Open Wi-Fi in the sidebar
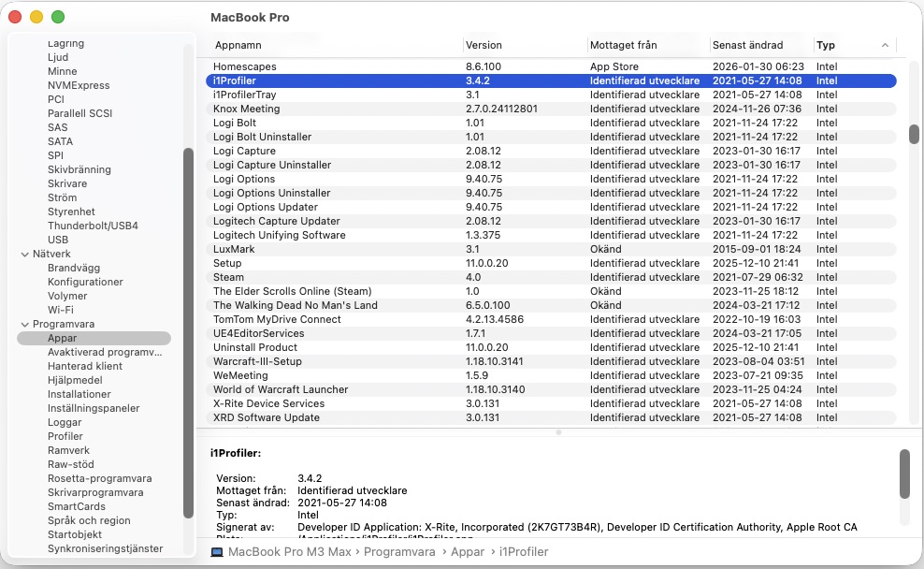Screen dimensions: 924x569 pos(61,310)
